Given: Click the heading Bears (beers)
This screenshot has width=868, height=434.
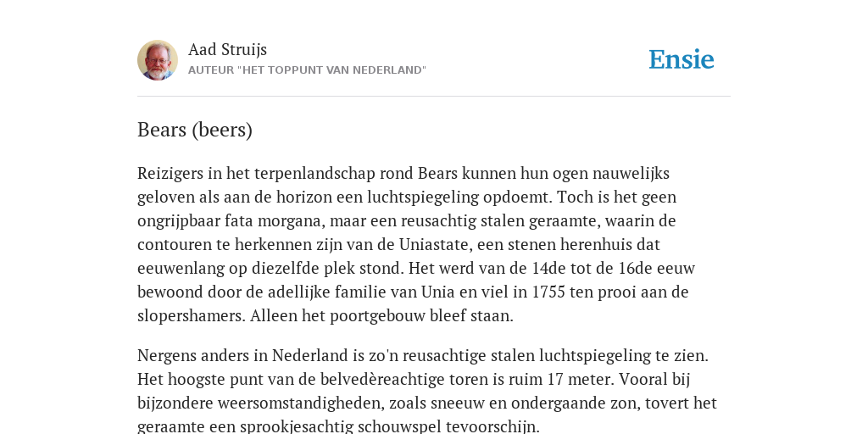Looking at the screenshot, I should [195, 130].
